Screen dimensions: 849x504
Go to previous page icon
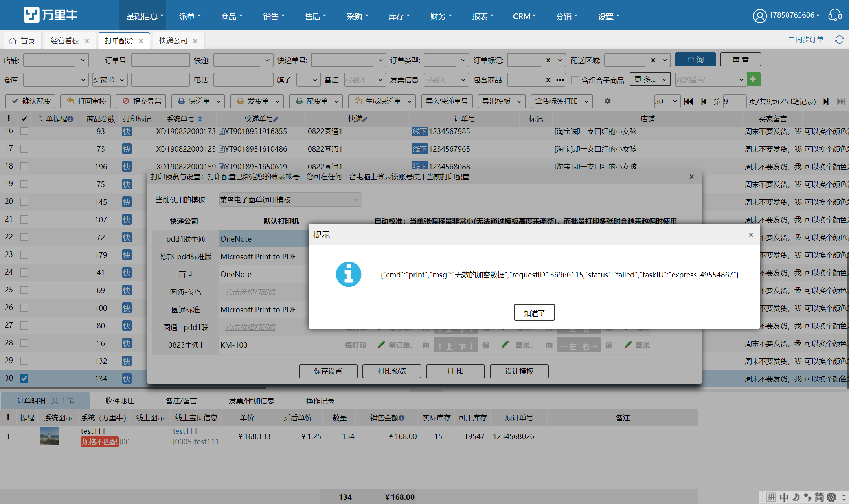click(704, 101)
